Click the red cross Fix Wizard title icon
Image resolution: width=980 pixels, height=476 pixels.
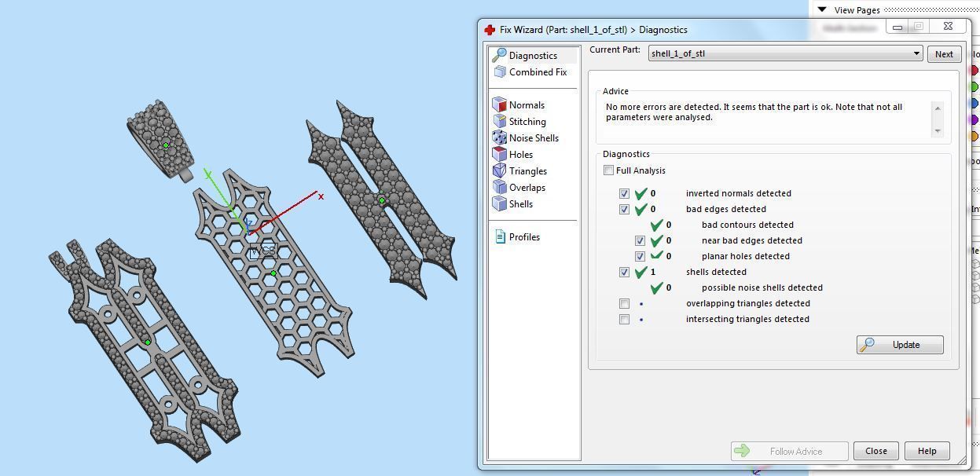490,30
